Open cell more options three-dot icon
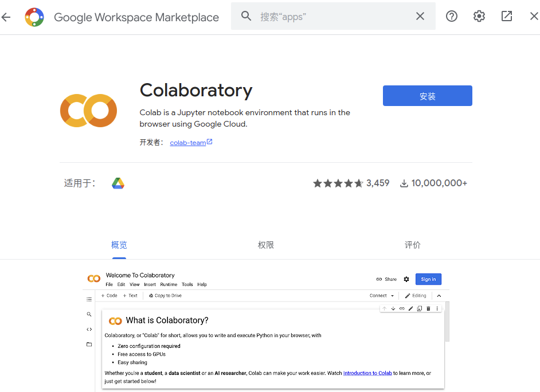 coord(437,309)
